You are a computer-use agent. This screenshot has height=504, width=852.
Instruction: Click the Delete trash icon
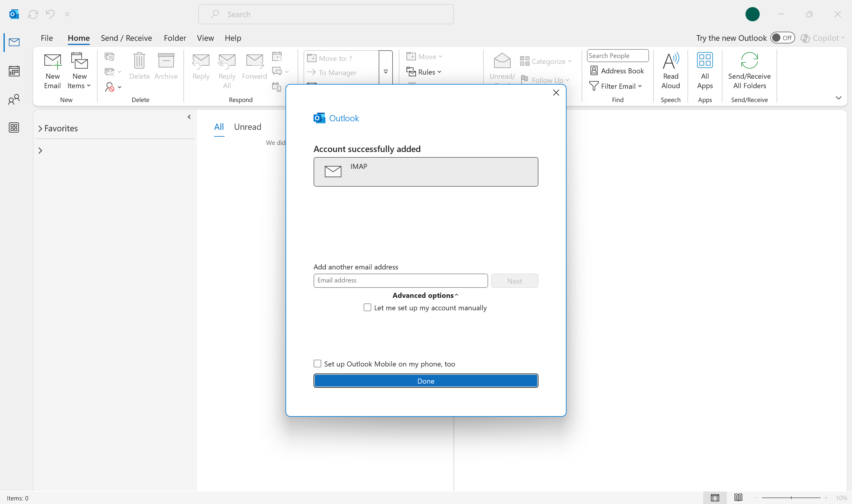[x=139, y=67]
